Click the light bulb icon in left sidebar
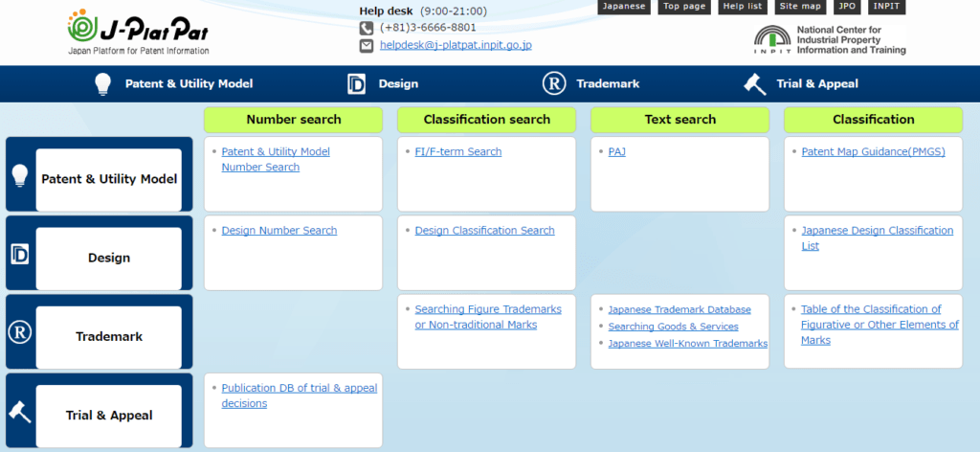Viewport: 980px width, 452px height. pyautogui.click(x=20, y=177)
